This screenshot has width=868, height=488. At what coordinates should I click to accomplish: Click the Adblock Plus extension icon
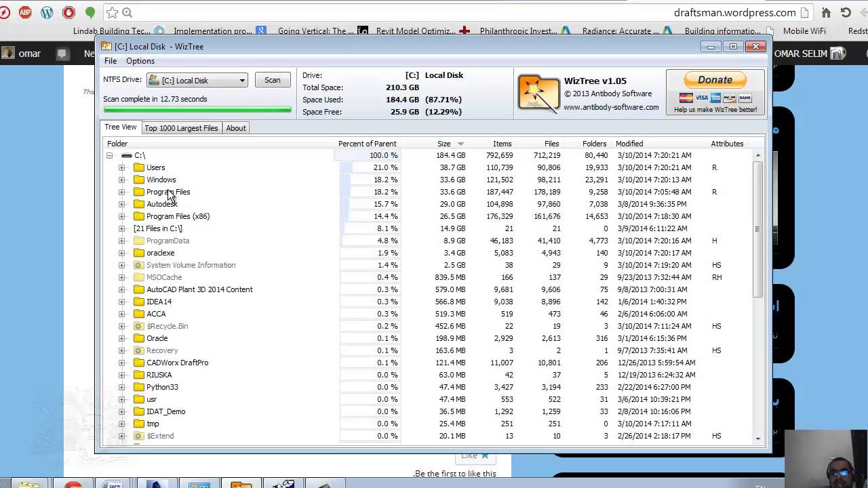[25, 12]
